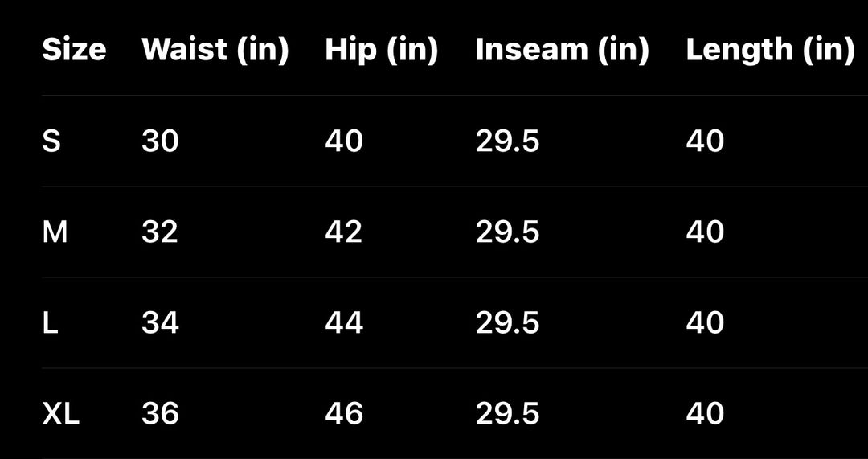The height and width of the screenshot is (459, 868).
Task: Select hip value 44 for size L
Action: (344, 323)
